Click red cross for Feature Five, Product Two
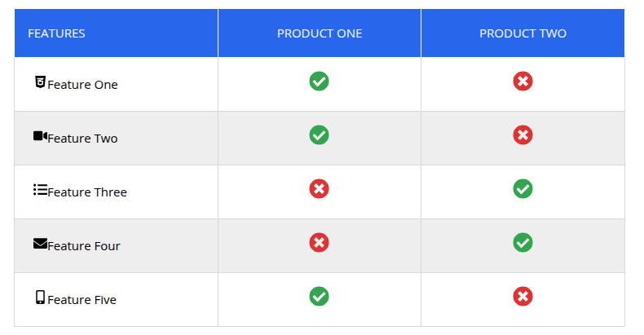Viewport: 644px width, 335px height. click(523, 297)
